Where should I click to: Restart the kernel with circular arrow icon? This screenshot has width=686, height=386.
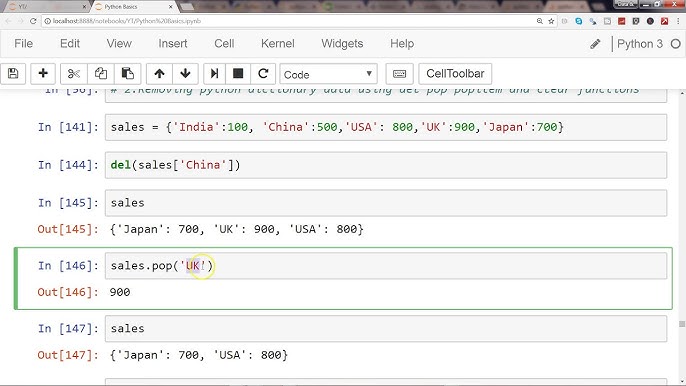pyautogui.click(x=263, y=74)
